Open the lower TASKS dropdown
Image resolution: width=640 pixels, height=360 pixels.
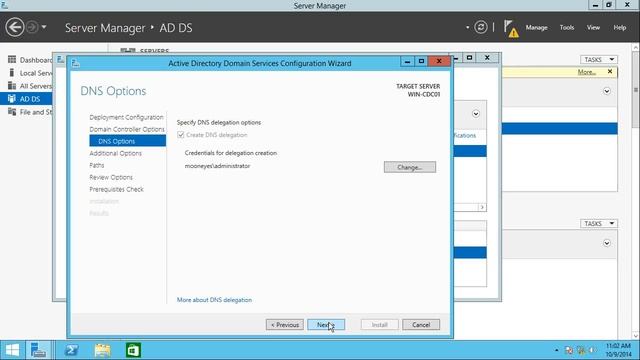click(599, 224)
